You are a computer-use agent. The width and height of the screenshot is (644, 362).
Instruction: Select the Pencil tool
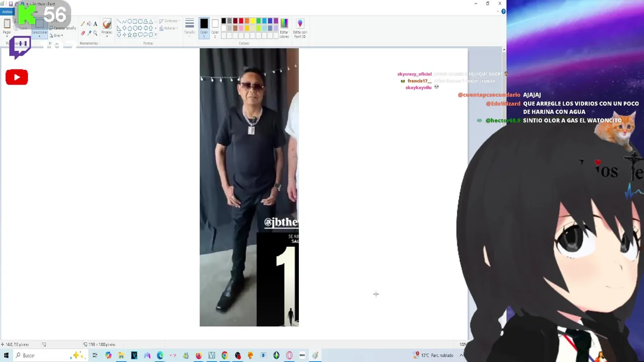83,24
